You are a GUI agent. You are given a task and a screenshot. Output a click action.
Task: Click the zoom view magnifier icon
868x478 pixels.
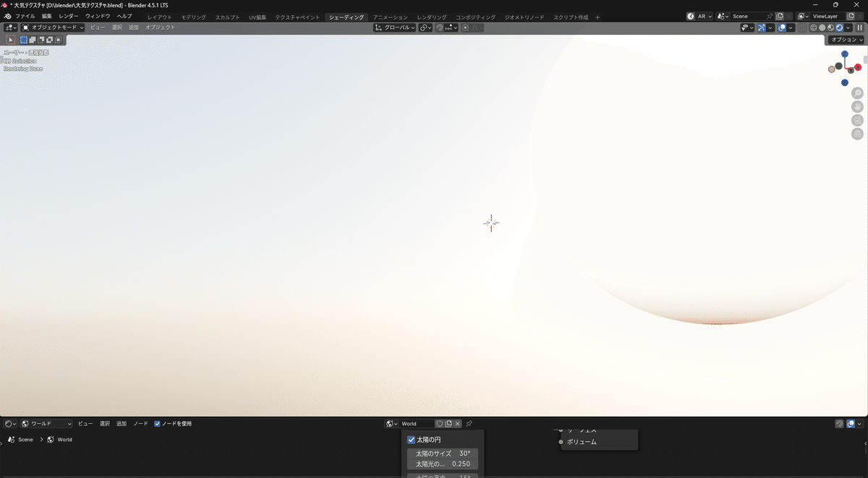tap(857, 93)
